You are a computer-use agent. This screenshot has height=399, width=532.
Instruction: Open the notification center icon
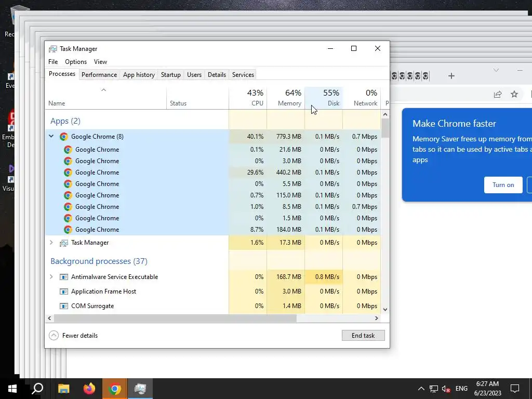click(515, 389)
